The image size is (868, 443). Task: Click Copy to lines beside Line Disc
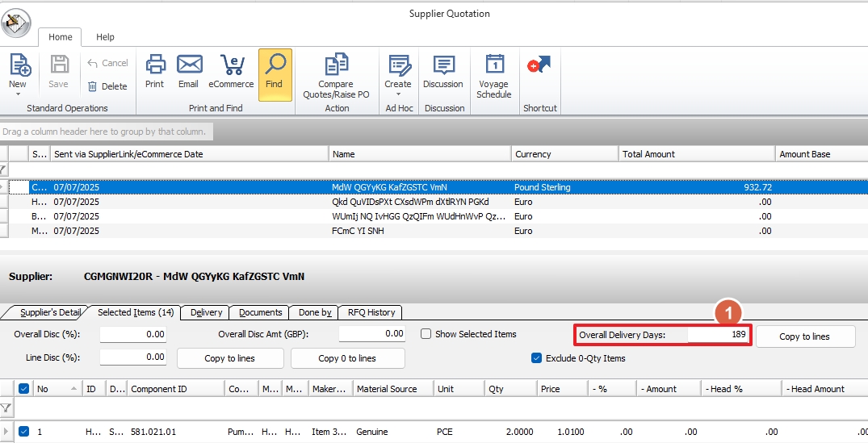(x=230, y=358)
